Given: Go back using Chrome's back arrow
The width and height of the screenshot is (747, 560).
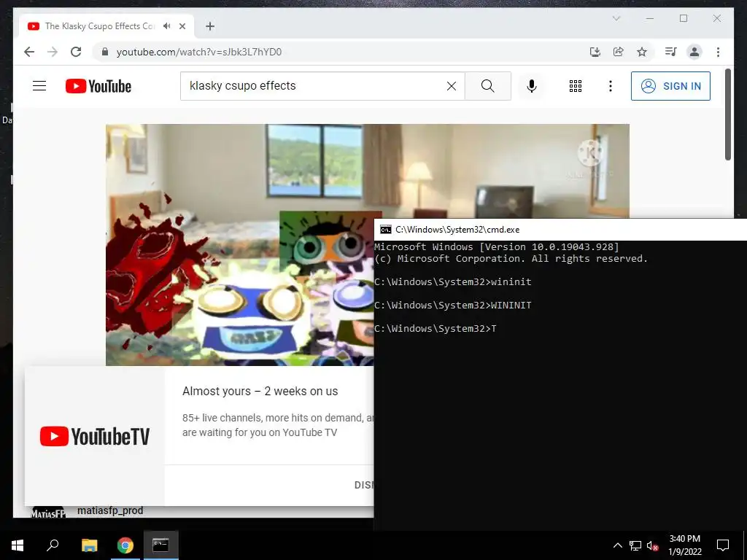Looking at the screenshot, I should 29,52.
